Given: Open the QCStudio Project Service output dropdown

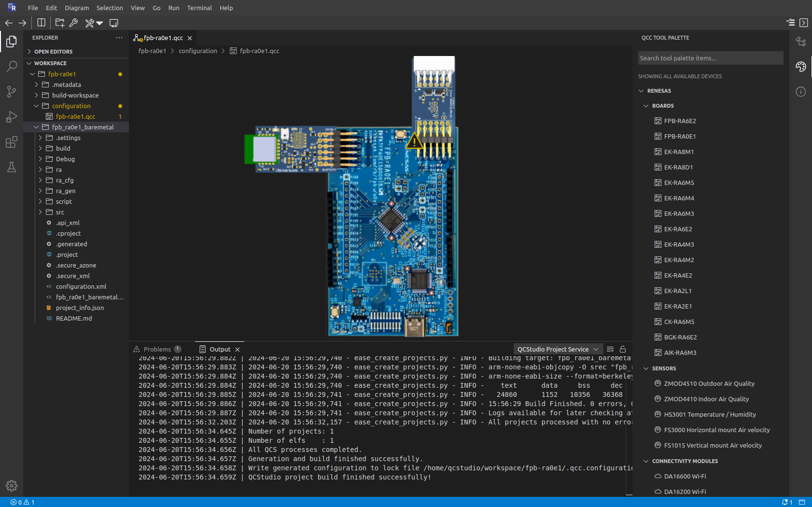Looking at the screenshot, I should (558, 349).
